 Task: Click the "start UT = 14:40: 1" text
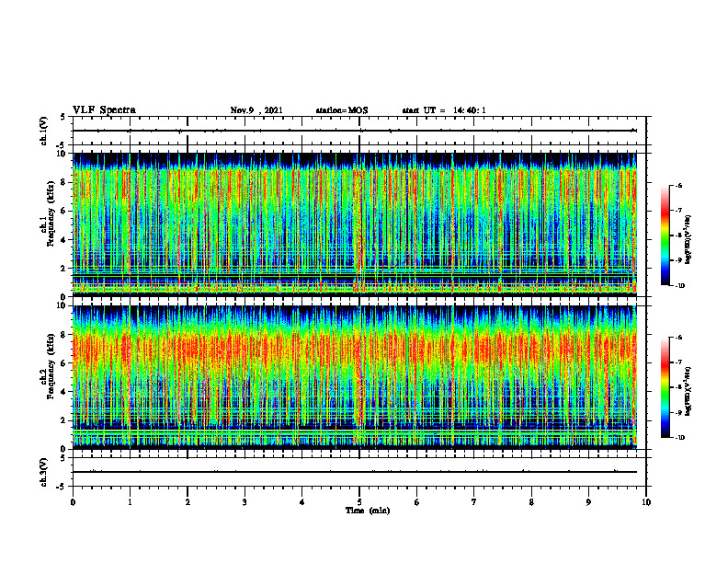tap(444, 110)
